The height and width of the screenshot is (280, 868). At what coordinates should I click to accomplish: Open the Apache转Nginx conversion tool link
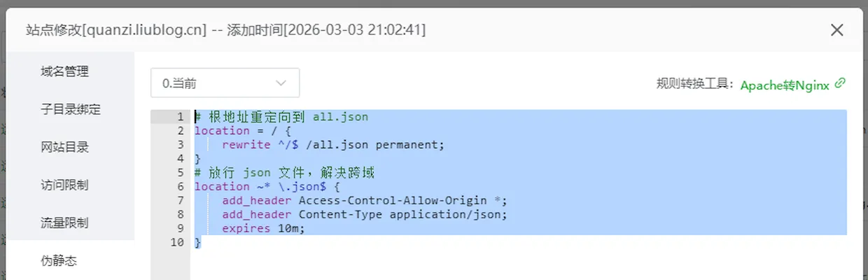click(x=785, y=85)
